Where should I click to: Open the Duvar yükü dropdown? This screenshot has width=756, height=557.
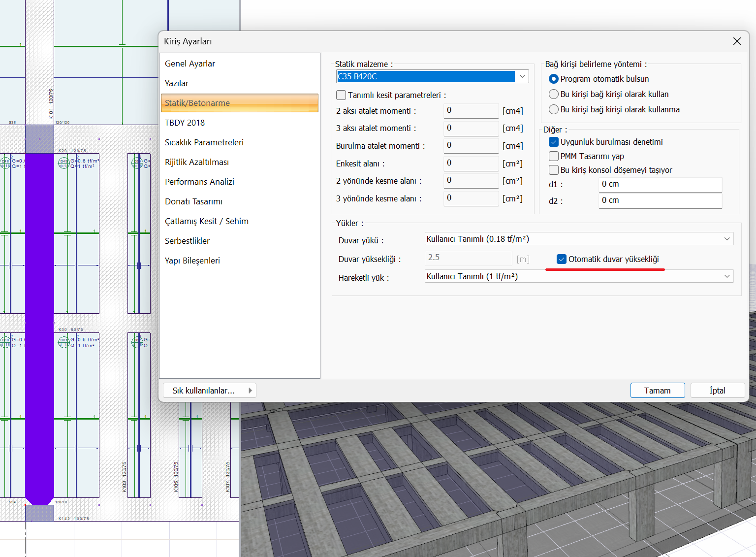[x=726, y=239]
